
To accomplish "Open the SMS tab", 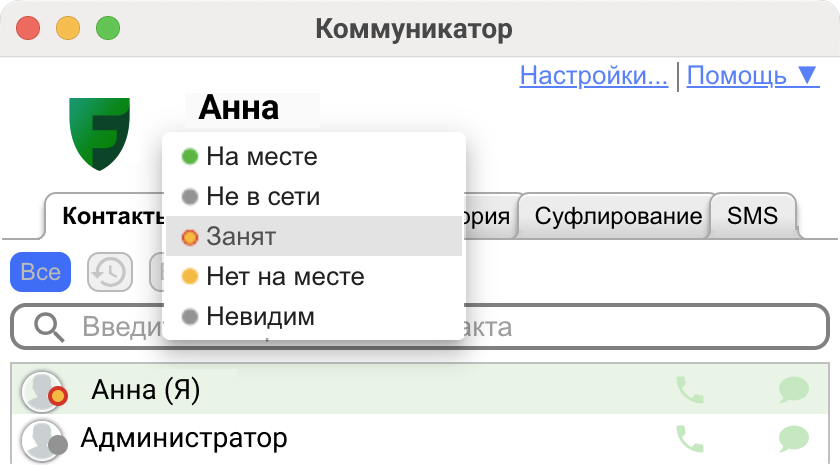I will coord(752,216).
